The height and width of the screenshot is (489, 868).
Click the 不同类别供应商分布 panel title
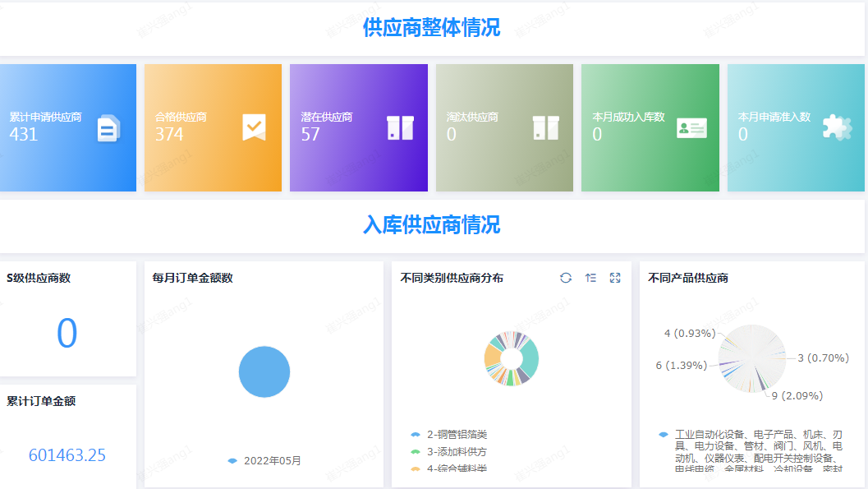(452, 278)
